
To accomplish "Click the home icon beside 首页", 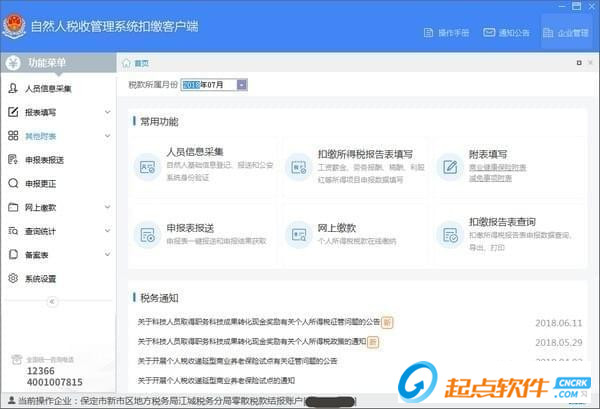I will point(126,63).
